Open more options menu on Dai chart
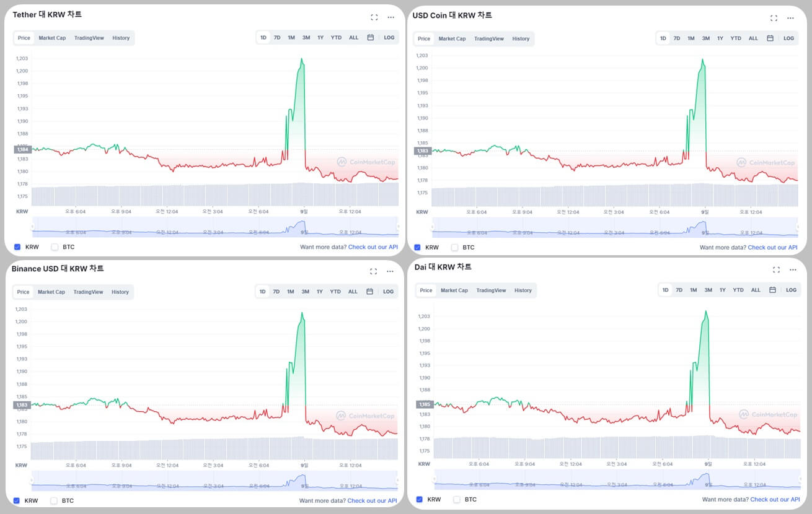This screenshot has width=812, height=514. click(793, 269)
